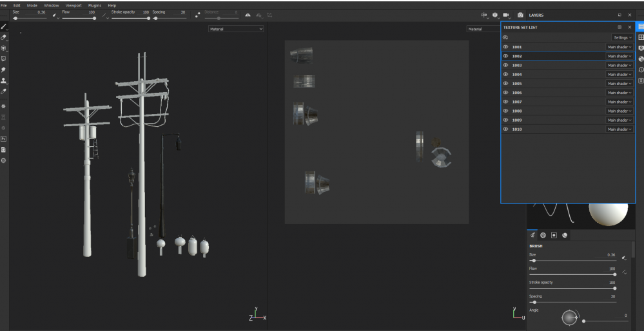Click the brush Angle dial control
The image size is (644, 331).
click(x=570, y=319)
